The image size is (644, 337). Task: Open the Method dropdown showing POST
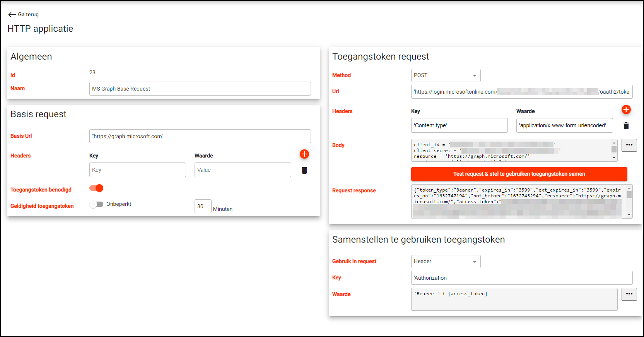pyautogui.click(x=446, y=75)
